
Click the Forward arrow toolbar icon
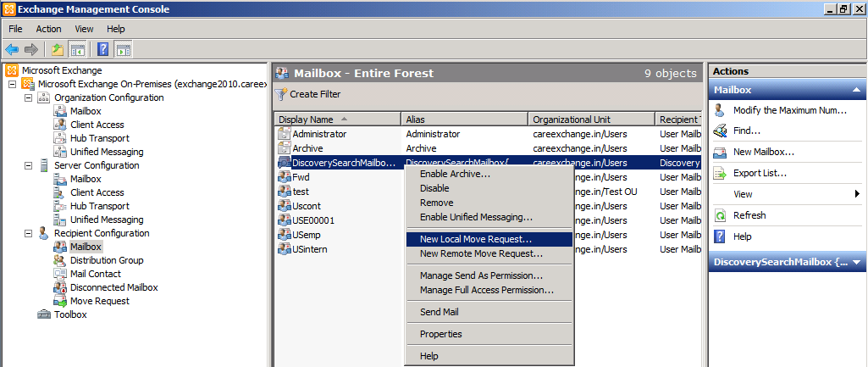tap(31, 50)
